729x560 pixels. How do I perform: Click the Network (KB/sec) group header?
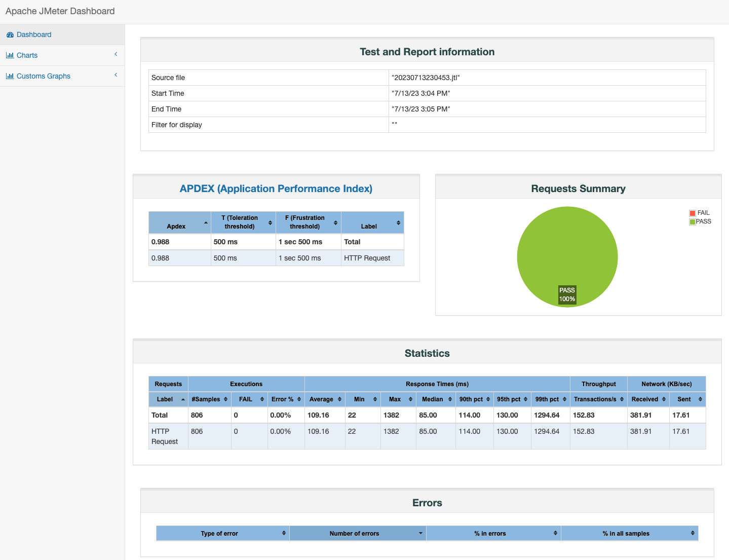tap(667, 384)
